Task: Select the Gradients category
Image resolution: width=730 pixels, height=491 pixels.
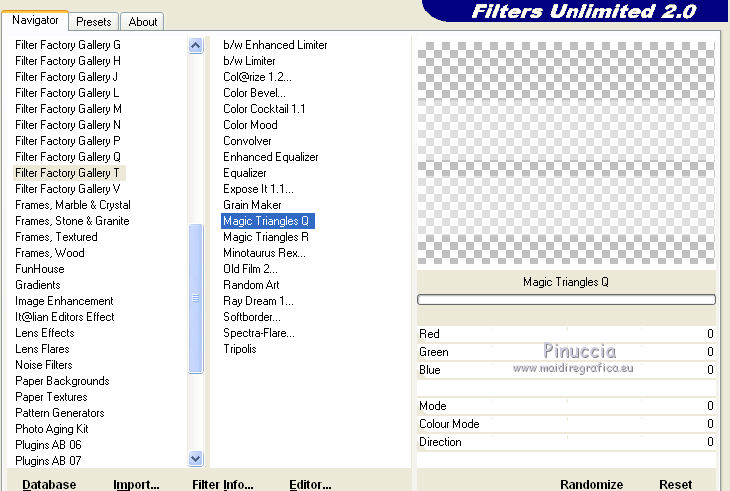Action: click(x=38, y=285)
